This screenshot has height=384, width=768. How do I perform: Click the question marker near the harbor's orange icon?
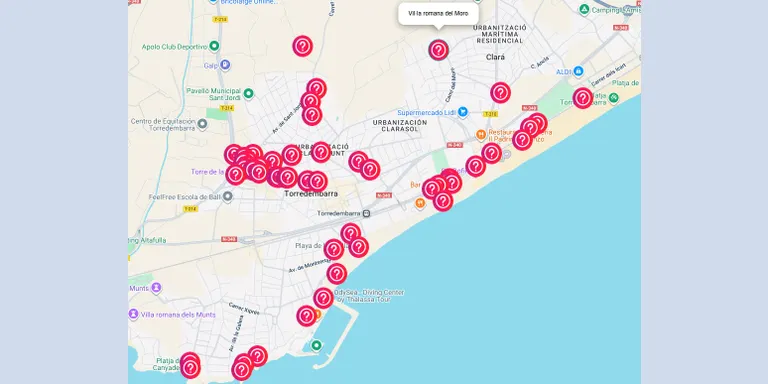coord(306,316)
